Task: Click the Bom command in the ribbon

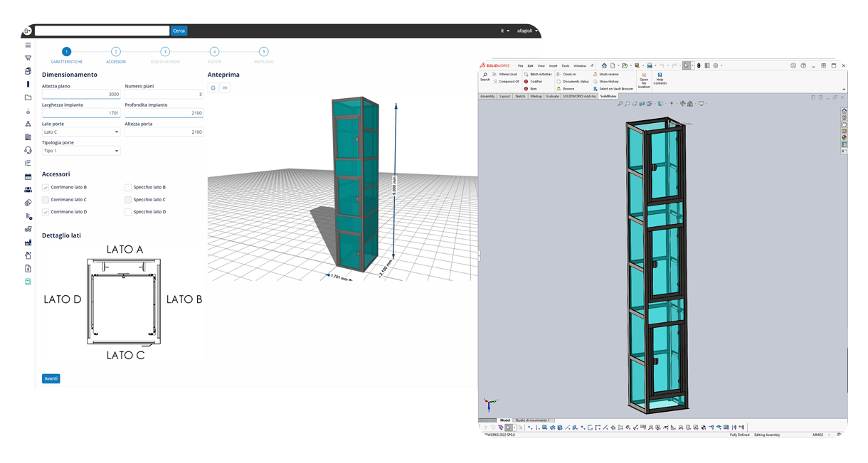Action: (x=531, y=89)
